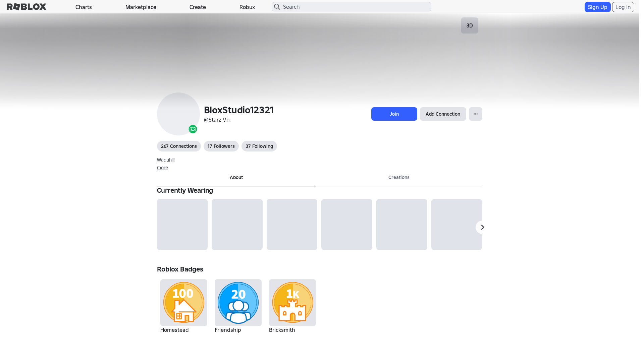Join BloxStudio12321's game
Screen dimensions: 644x362
coord(394,114)
